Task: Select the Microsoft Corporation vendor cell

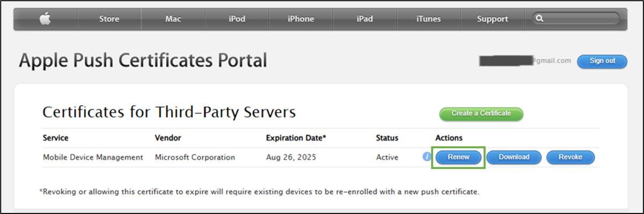Action: coord(195,157)
